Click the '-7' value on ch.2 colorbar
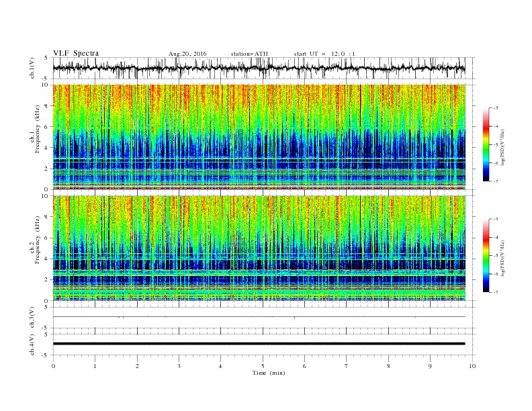The height and width of the screenshot is (411, 532). tap(495, 292)
